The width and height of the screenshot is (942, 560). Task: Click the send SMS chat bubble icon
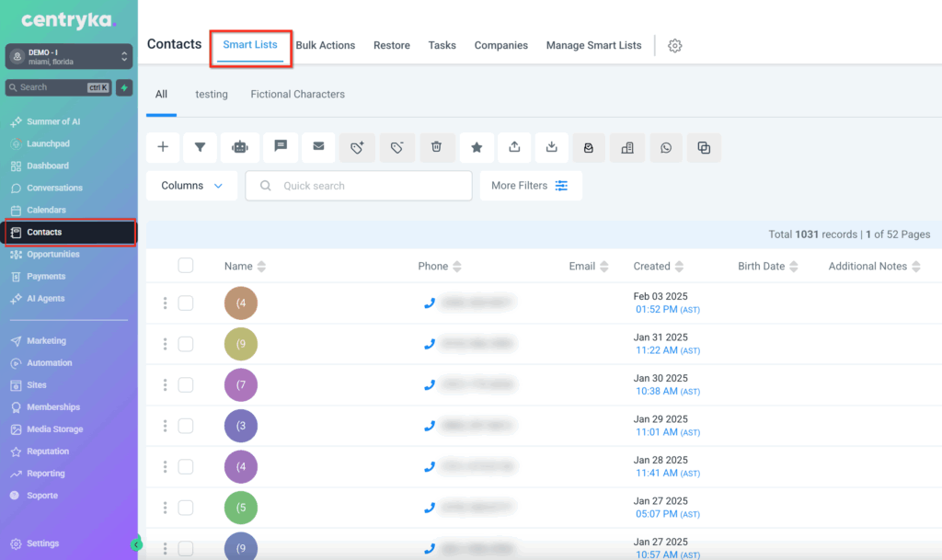pos(281,147)
